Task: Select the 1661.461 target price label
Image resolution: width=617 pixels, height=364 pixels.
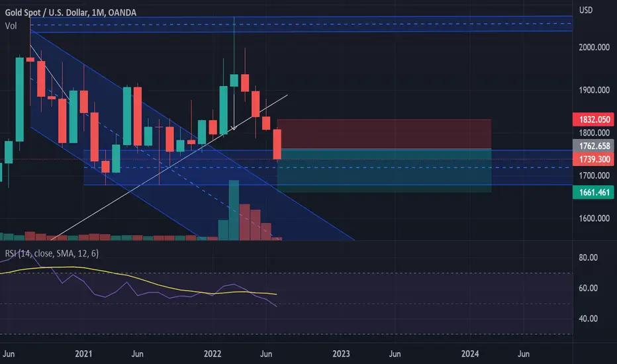Action: (x=593, y=193)
